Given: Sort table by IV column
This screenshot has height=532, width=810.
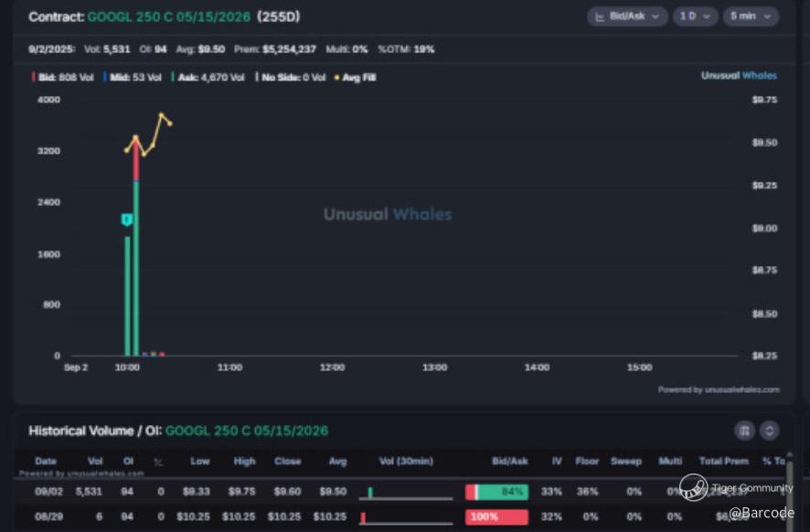Looking at the screenshot, I should pyautogui.click(x=557, y=461).
